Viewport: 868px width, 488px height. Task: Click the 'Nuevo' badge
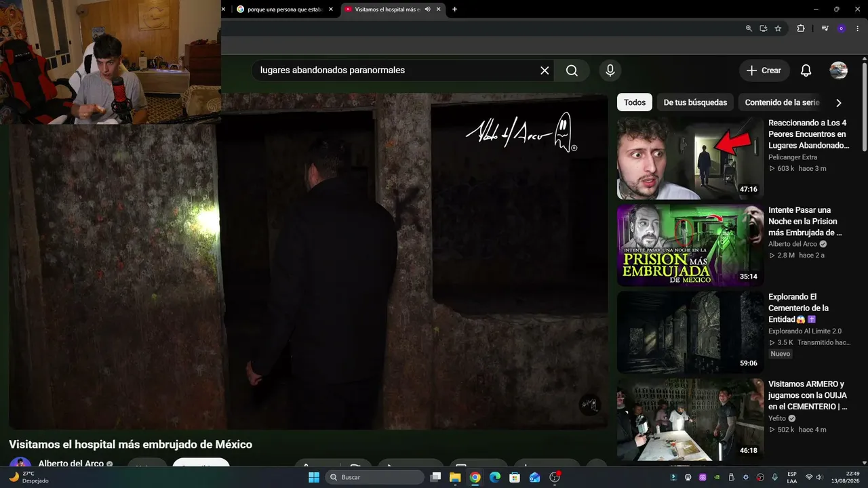click(x=781, y=354)
